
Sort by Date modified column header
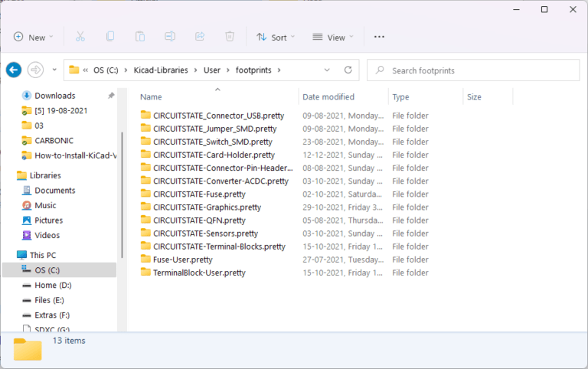point(328,97)
